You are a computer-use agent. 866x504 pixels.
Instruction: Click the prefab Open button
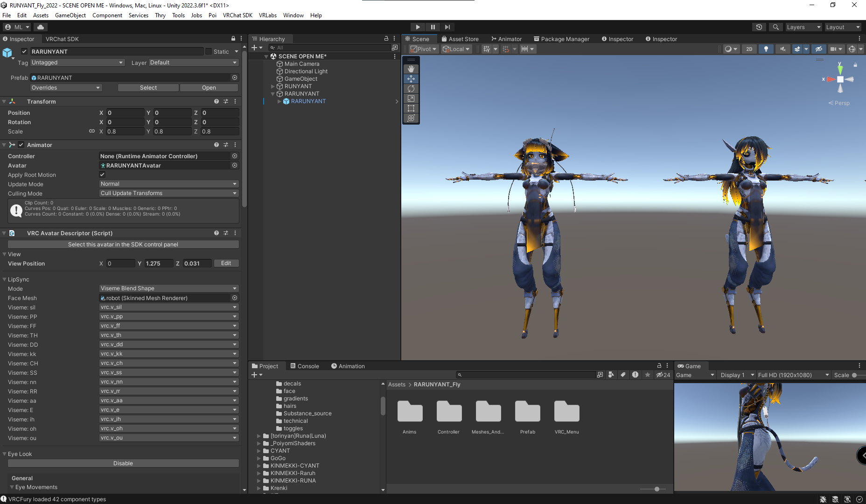pyautogui.click(x=209, y=88)
